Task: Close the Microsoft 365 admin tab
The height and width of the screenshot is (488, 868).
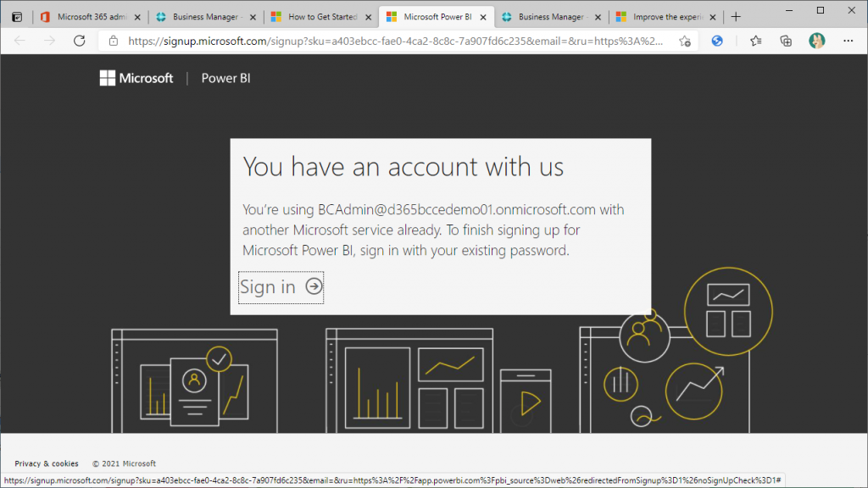Action: point(137,17)
